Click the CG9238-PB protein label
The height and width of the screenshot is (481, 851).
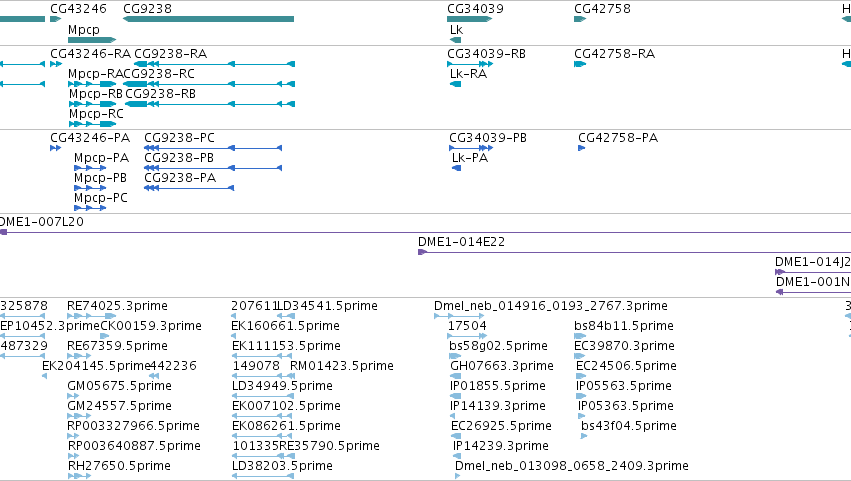point(179,158)
